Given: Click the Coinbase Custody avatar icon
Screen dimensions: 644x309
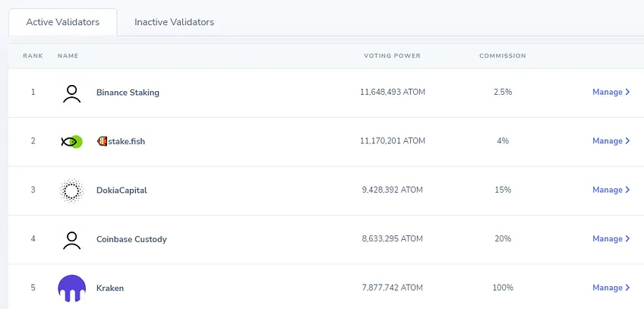Looking at the screenshot, I should click(x=72, y=239).
